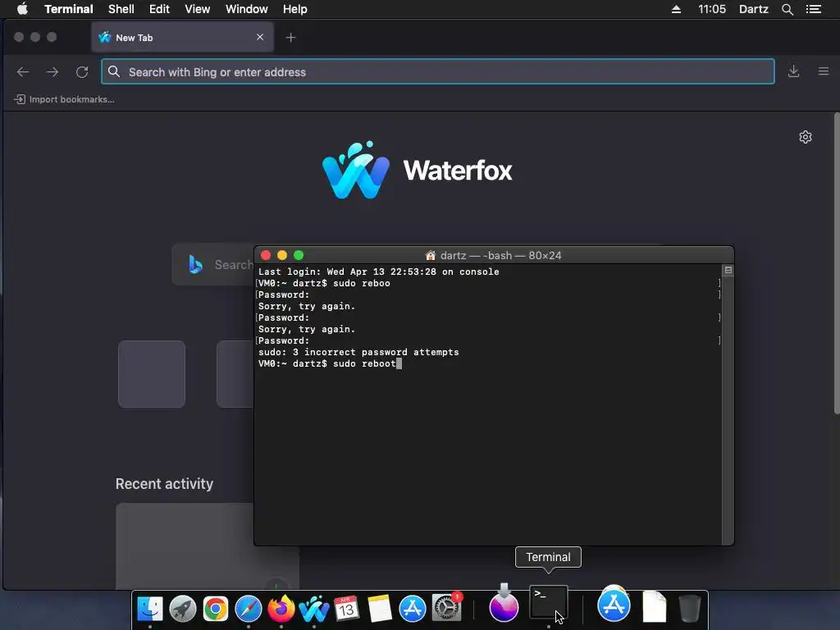Open the View menu
This screenshot has height=630, width=840.
[197, 9]
